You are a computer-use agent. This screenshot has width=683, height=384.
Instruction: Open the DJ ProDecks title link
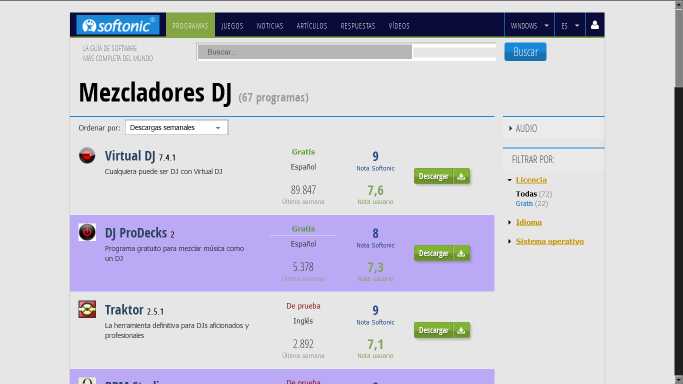click(135, 233)
